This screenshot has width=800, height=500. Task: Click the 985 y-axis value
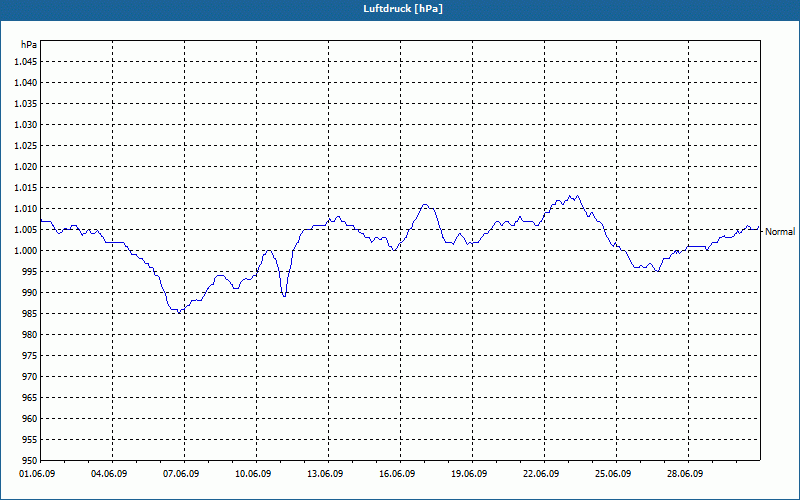[x=30, y=314]
